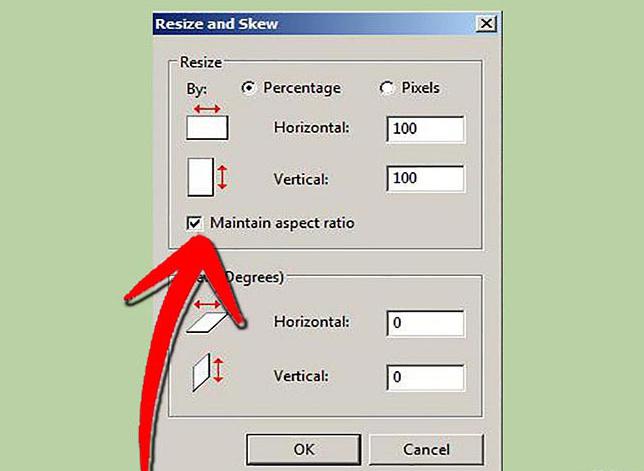Screen dimensions: 644x471
Task: Click the vertical resize icon
Action: 207,177
